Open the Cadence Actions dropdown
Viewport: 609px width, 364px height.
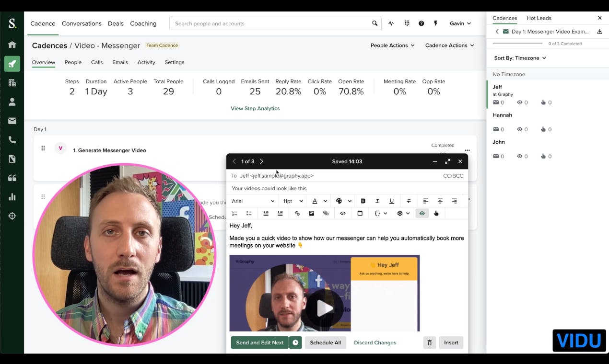tap(450, 45)
